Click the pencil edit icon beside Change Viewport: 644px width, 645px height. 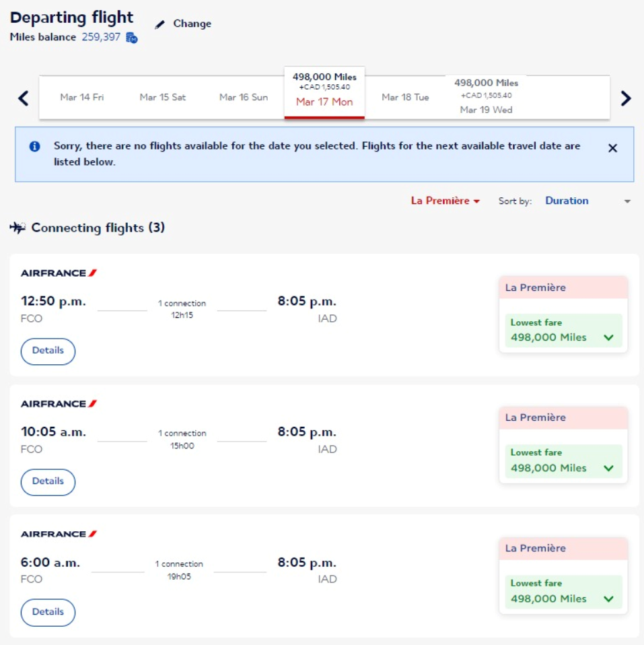pos(159,25)
